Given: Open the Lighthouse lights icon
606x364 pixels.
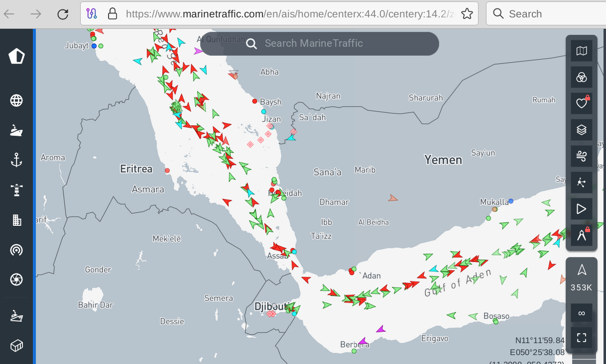Looking at the screenshot, I should click(x=16, y=190).
